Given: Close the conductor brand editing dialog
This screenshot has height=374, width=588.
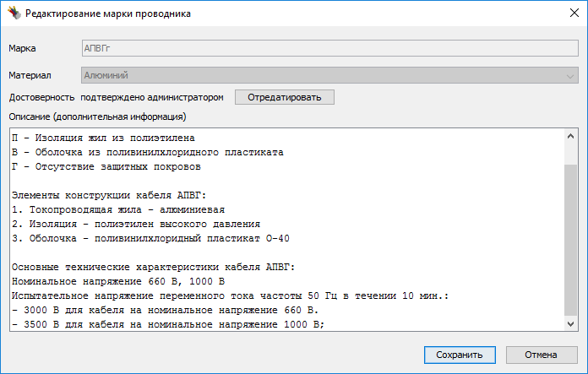Looking at the screenshot, I should pyautogui.click(x=574, y=14).
